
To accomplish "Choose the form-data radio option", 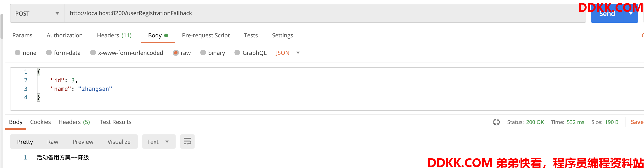I will (49, 53).
